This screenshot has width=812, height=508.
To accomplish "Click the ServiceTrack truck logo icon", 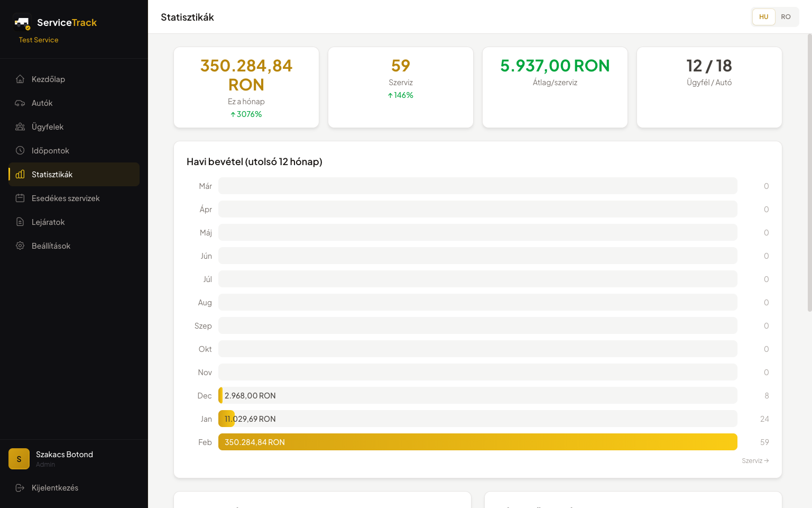I will coord(22,22).
